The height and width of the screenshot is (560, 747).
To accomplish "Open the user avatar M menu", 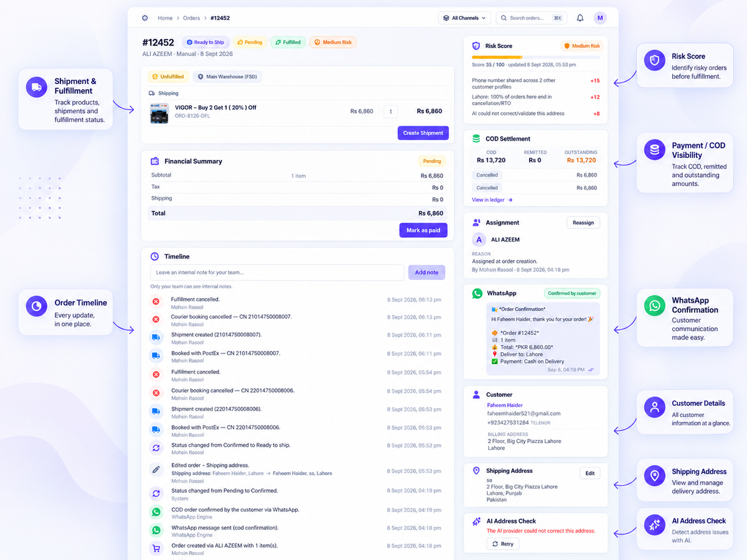I will pos(600,18).
